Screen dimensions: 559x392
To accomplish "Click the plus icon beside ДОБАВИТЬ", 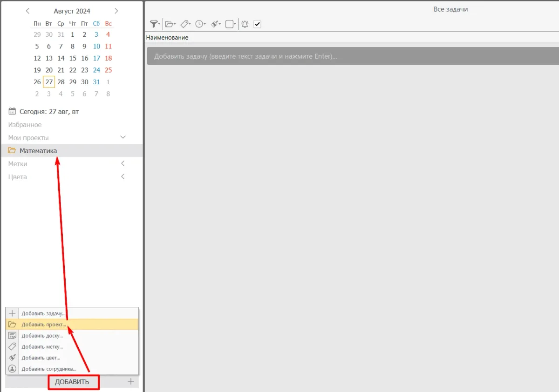I will (x=131, y=382).
